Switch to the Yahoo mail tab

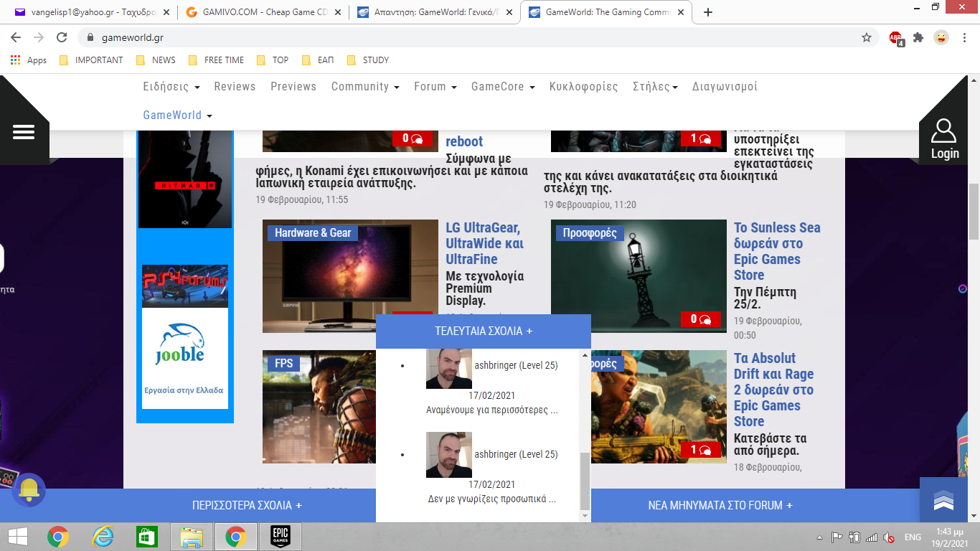[x=90, y=12]
